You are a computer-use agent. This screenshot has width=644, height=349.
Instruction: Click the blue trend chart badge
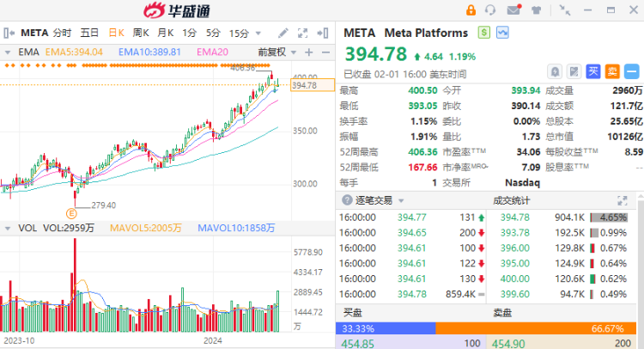click(x=502, y=33)
